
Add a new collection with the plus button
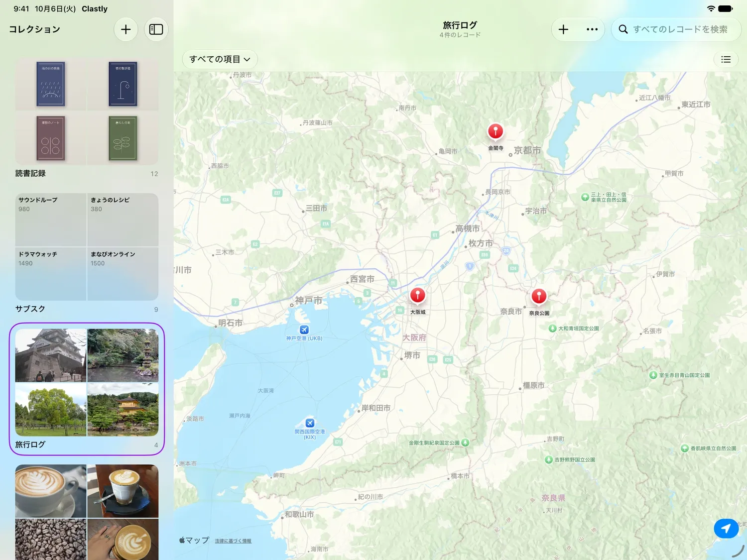pos(126,29)
